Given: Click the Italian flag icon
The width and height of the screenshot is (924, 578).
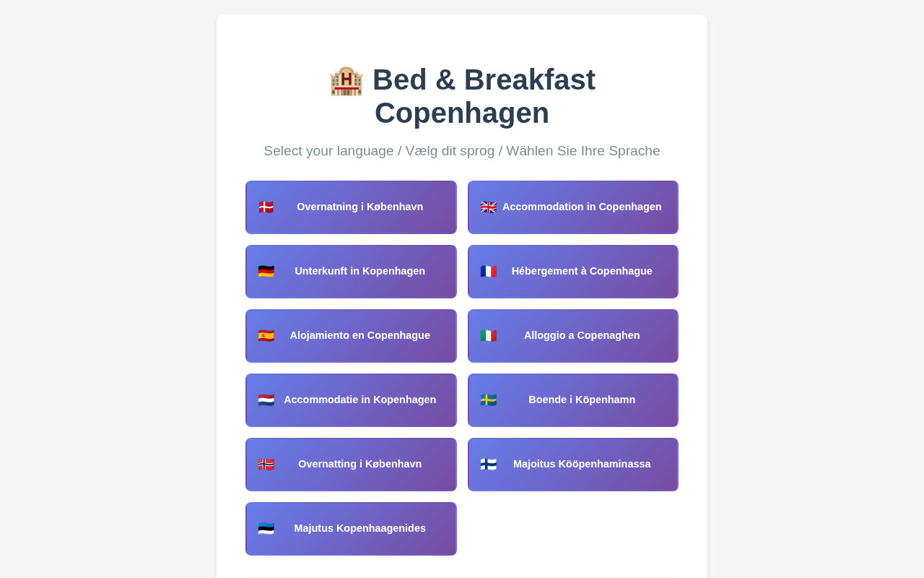Looking at the screenshot, I should [489, 336].
